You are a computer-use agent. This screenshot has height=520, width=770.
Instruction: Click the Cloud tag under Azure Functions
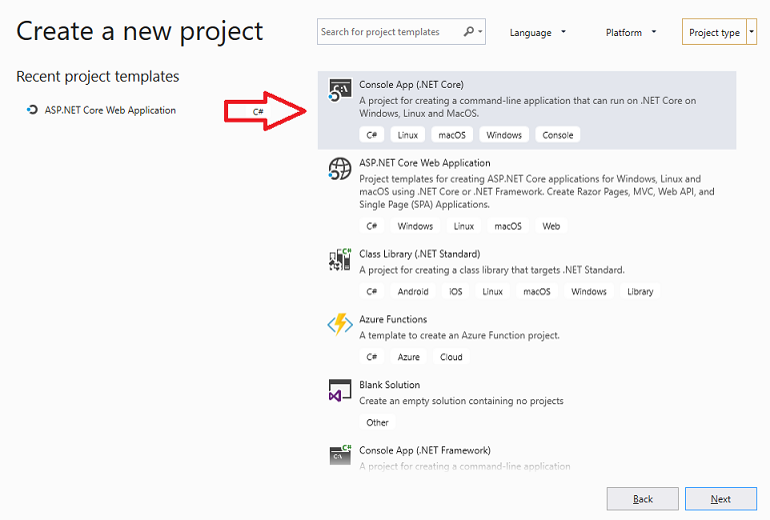[x=451, y=357]
